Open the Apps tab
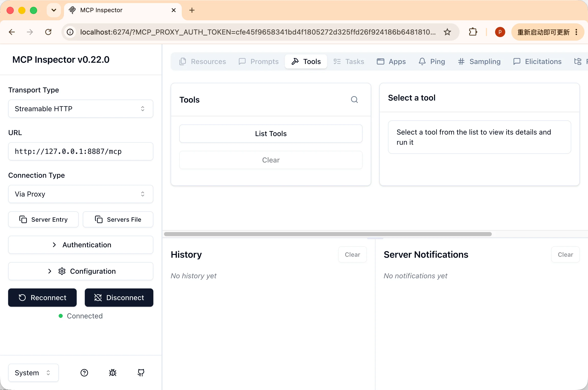Screen dimensions: 588x390 click(x=391, y=61)
